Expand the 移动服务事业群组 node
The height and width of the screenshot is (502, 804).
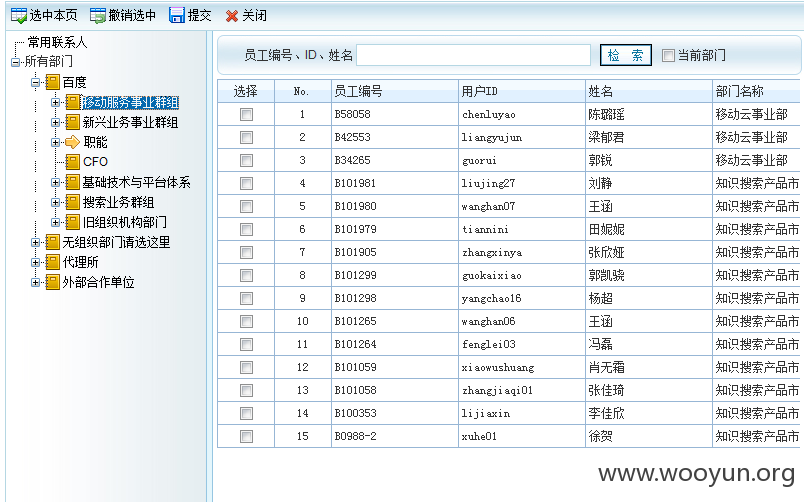[55, 102]
